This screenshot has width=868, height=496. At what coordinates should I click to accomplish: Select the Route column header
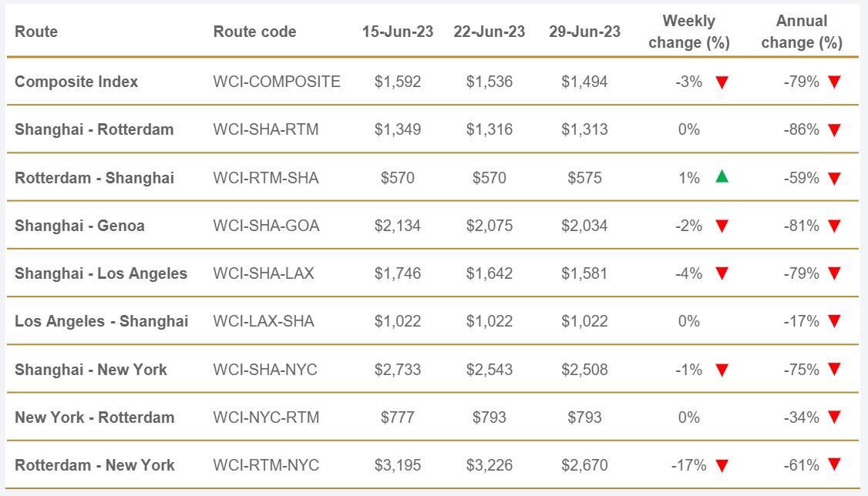tap(36, 32)
